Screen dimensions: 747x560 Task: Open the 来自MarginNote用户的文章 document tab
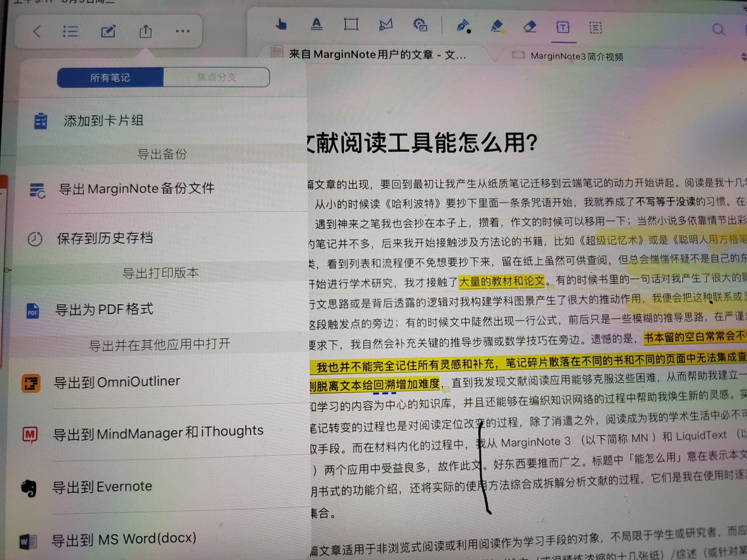[377, 54]
